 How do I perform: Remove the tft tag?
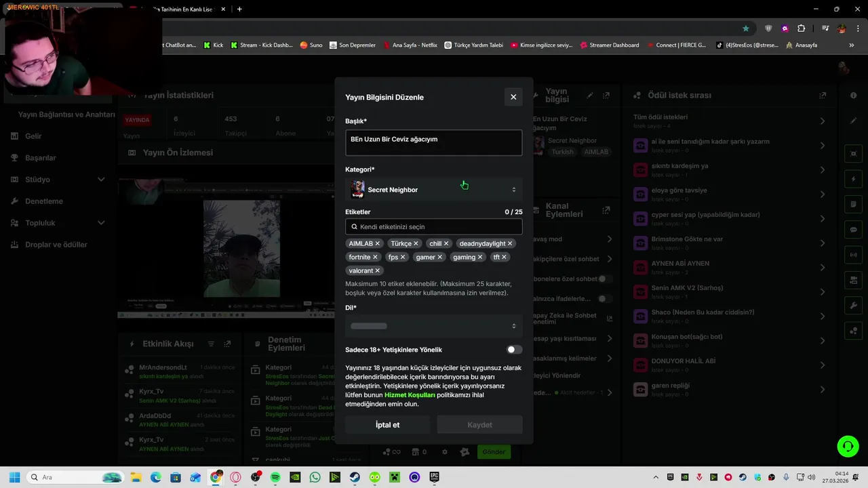point(504,257)
